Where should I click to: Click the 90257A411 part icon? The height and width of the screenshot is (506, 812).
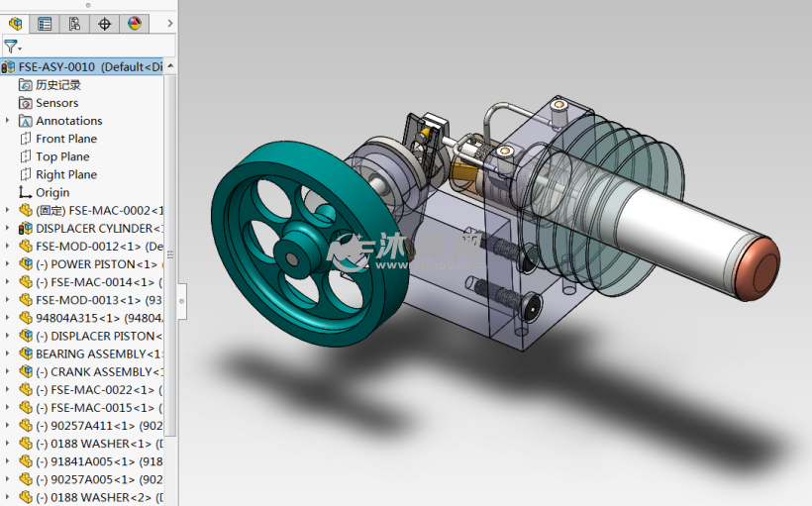click(26, 426)
